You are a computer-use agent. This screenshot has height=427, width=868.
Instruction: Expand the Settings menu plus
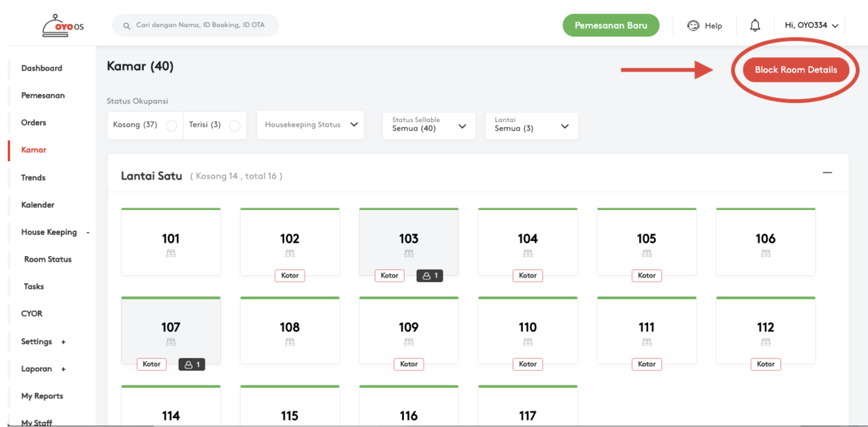63,342
